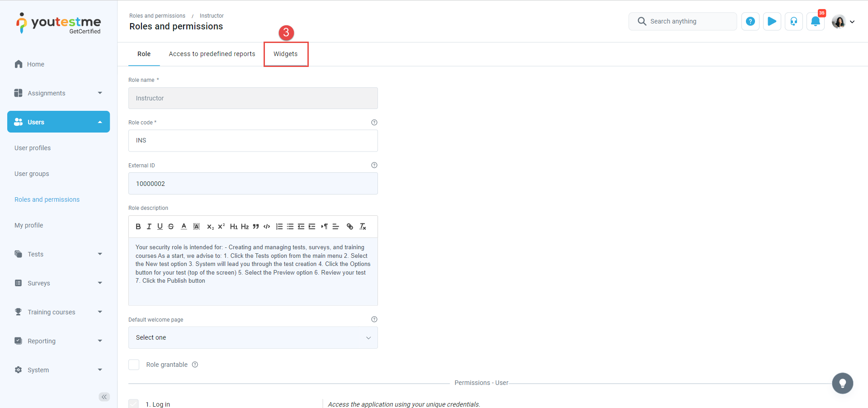Click the Instructor breadcrumb
This screenshot has width=868, height=408.
[212, 16]
